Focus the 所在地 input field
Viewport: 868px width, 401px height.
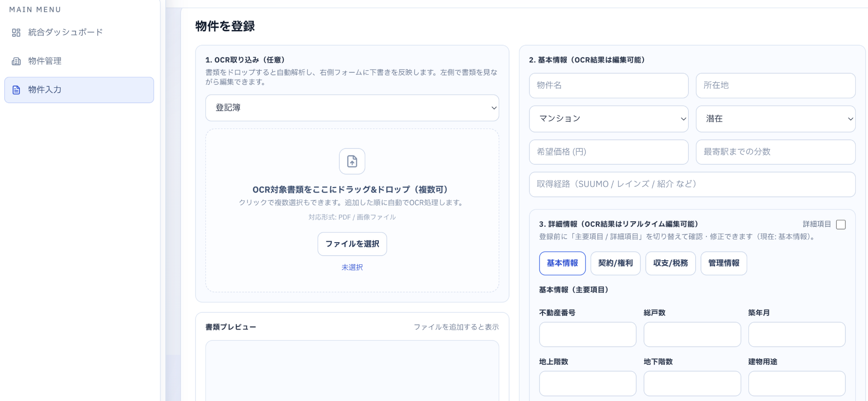(776, 86)
